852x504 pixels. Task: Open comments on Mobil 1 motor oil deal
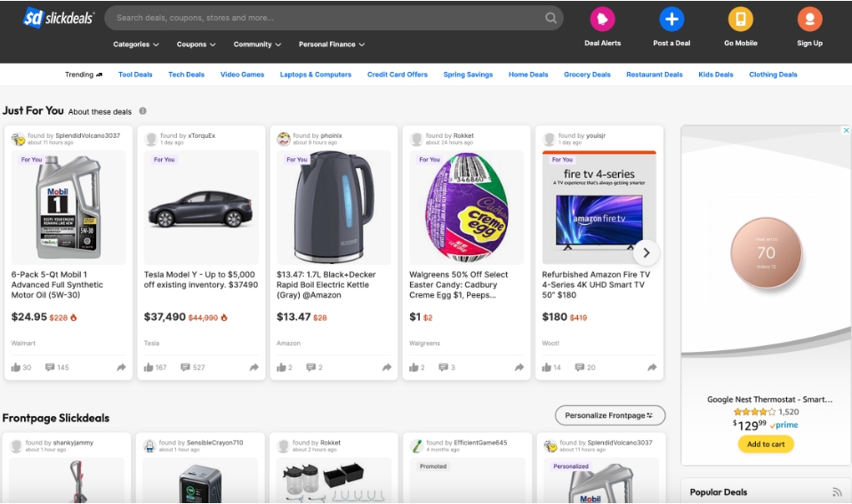[x=50, y=367]
